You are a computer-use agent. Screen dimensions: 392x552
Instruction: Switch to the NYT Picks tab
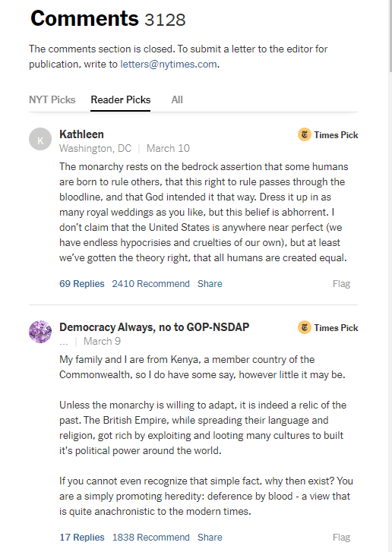[52, 99]
